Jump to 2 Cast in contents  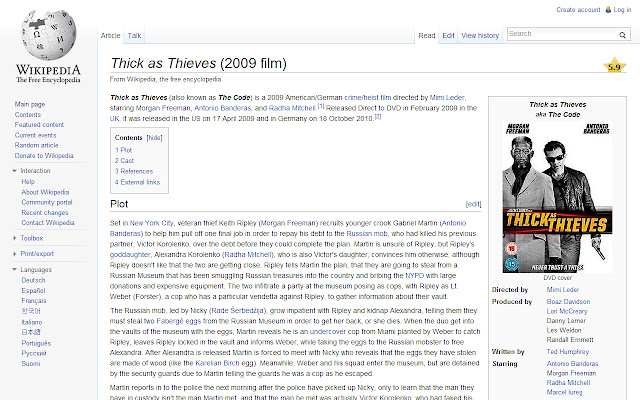124,161
